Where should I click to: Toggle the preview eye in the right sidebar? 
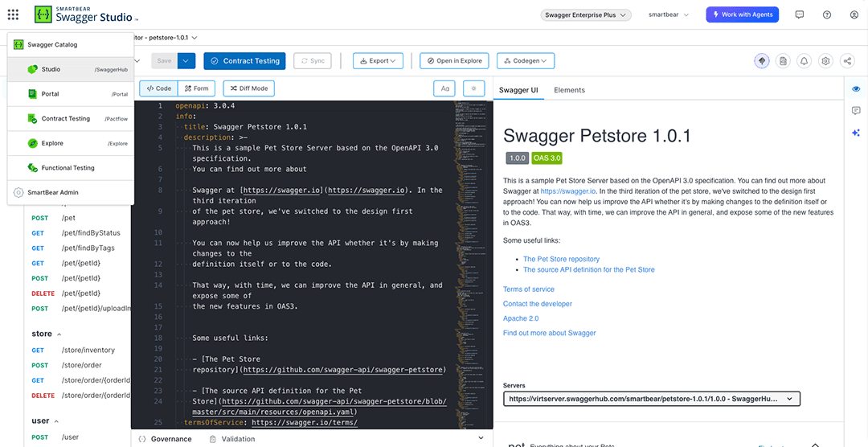pyautogui.click(x=856, y=88)
